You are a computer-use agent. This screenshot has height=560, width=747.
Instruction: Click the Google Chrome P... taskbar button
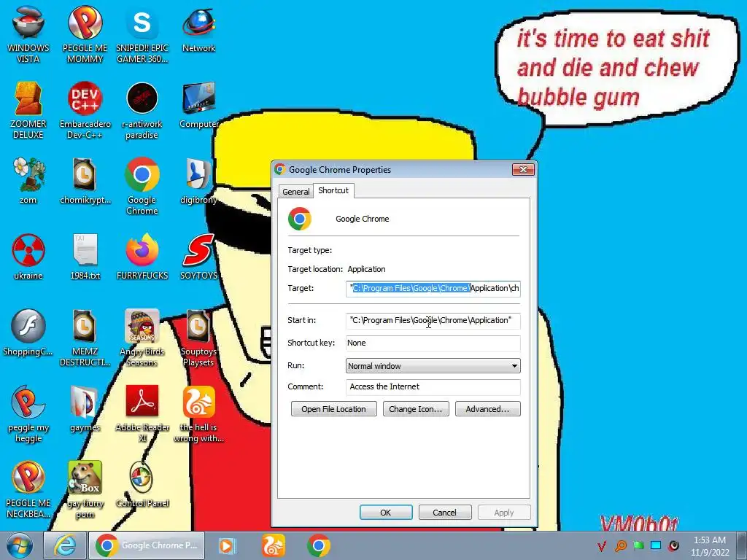coord(147,545)
